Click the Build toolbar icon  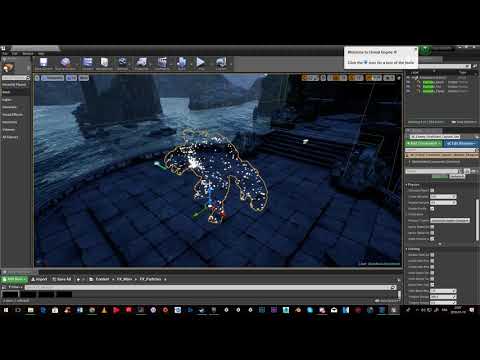point(182,63)
